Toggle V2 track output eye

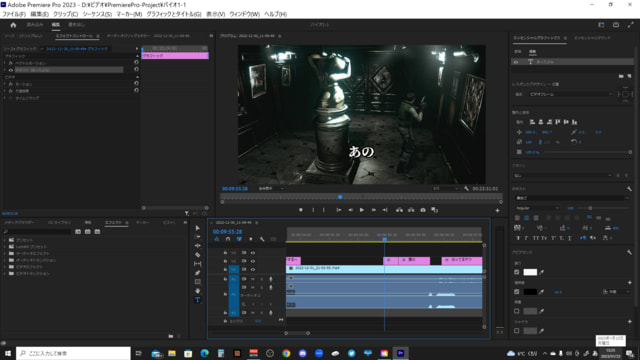[x=253, y=261]
